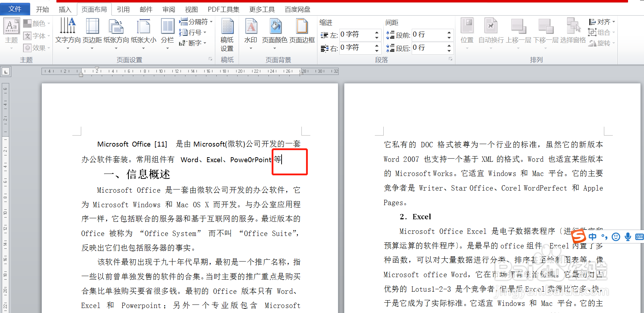This screenshot has height=313, width=644.
Task: Increase the left indent value
Action: tap(377, 32)
